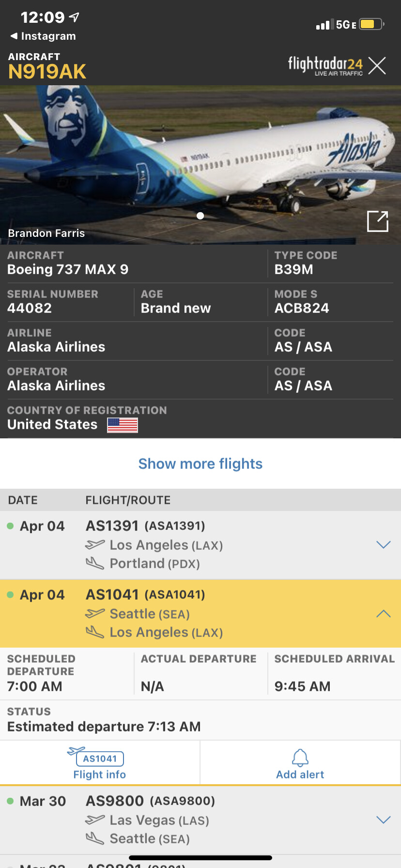Tap the iOS home indicator bar
This screenshot has width=401, height=868.
tap(200, 858)
